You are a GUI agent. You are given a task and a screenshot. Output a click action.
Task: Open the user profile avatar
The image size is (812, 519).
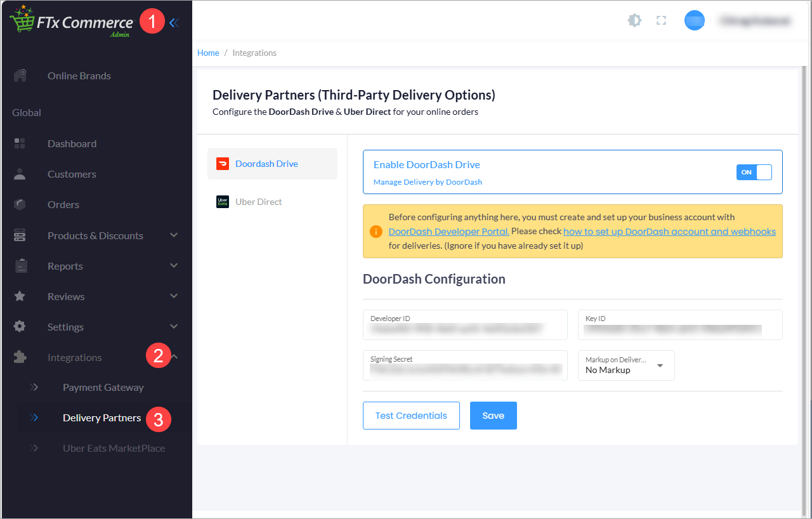[x=695, y=20]
